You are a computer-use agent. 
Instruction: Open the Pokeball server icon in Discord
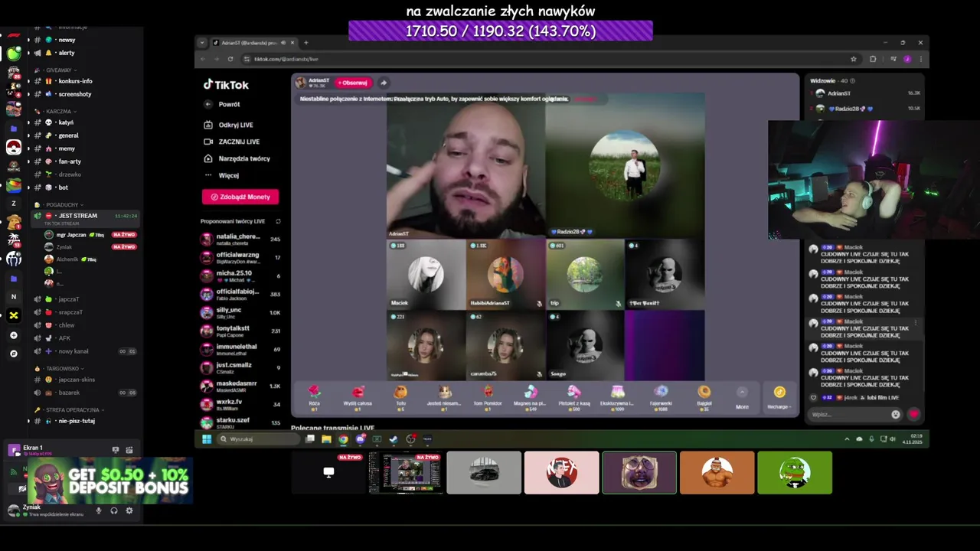[x=14, y=147]
